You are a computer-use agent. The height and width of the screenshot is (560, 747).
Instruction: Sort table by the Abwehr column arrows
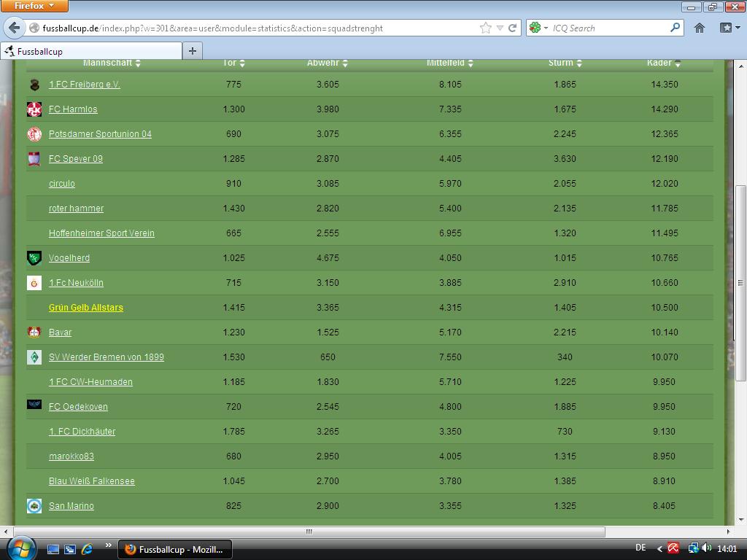(x=345, y=63)
